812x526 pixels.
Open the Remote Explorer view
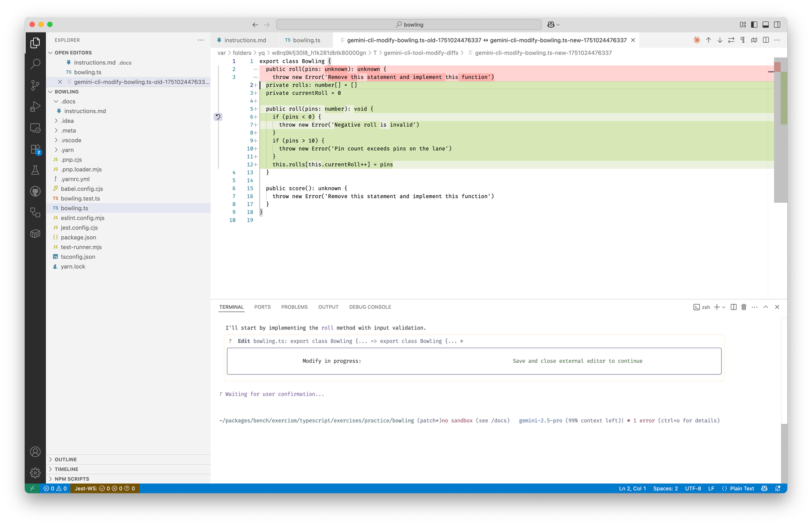click(x=35, y=128)
